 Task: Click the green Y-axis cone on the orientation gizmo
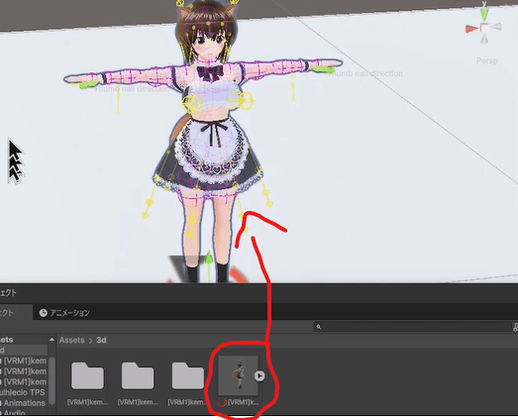[x=484, y=14]
